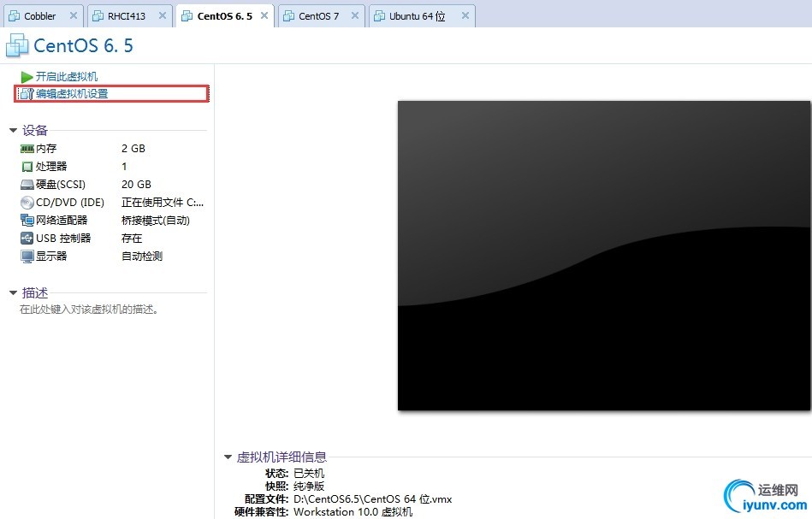Image resolution: width=812 pixels, height=519 pixels.
Task: Click the Ubuntu 64 位 tab VM icon
Action: [380, 16]
